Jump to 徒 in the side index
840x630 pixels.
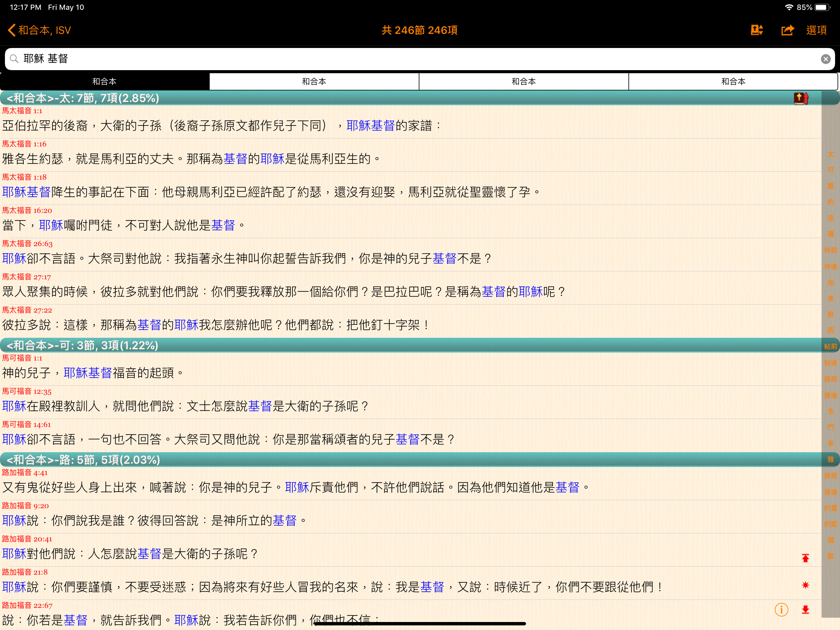coord(830,218)
